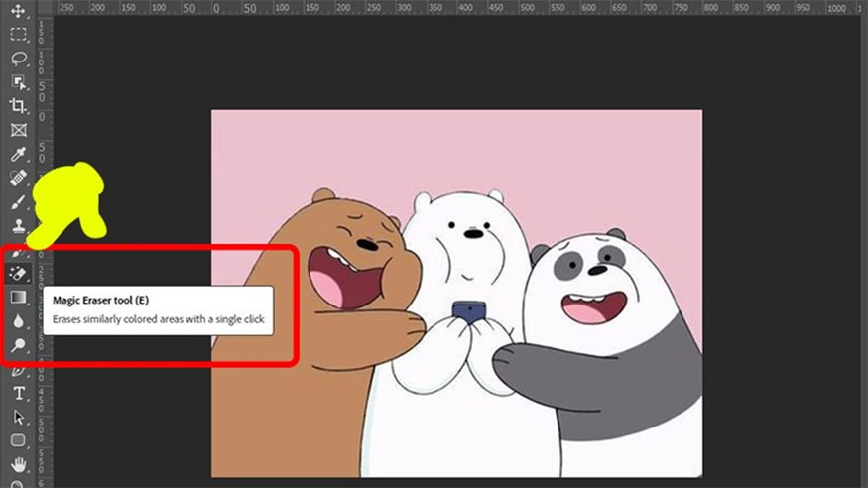Image resolution: width=868 pixels, height=488 pixels.
Task: Select the Magic Eraser tool
Action: point(18,274)
